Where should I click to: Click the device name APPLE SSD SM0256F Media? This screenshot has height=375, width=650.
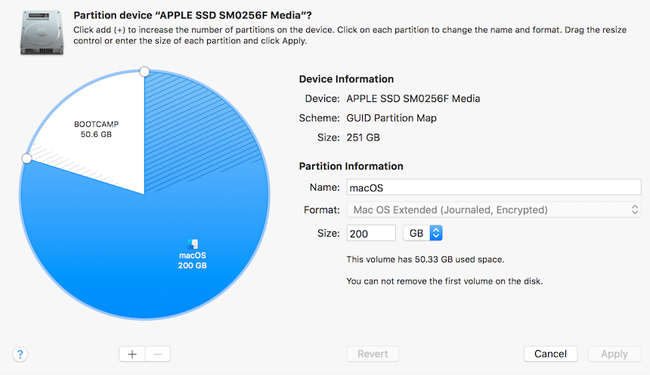click(413, 99)
